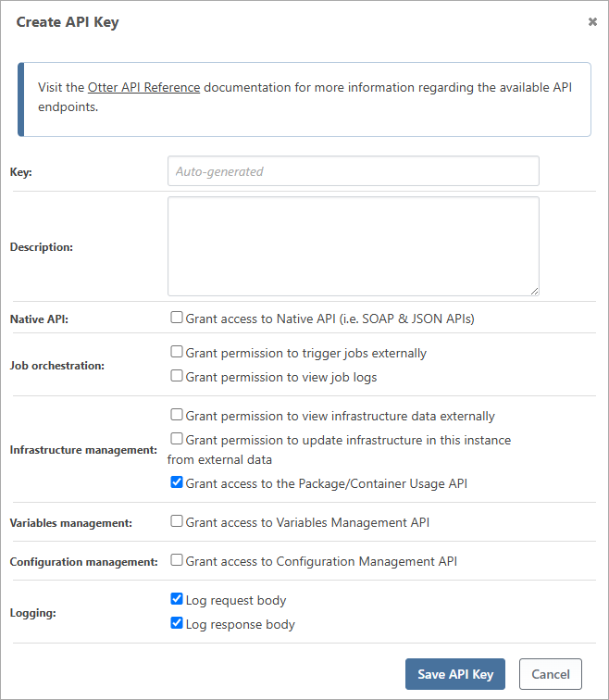This screenshot has height=700, width=609.
Task: Click into the Key input field
Action: point(354,171)
